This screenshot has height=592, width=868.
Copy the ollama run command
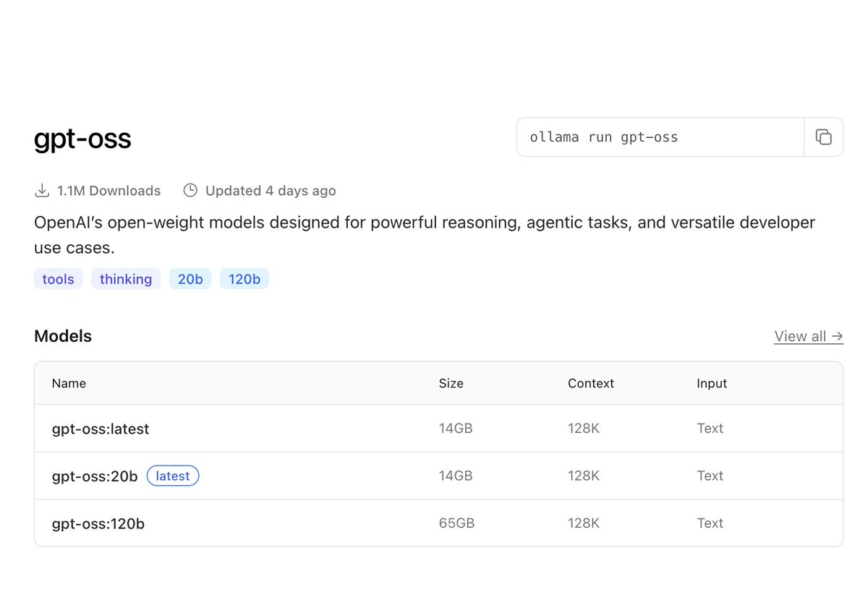(x=823, y=137)
